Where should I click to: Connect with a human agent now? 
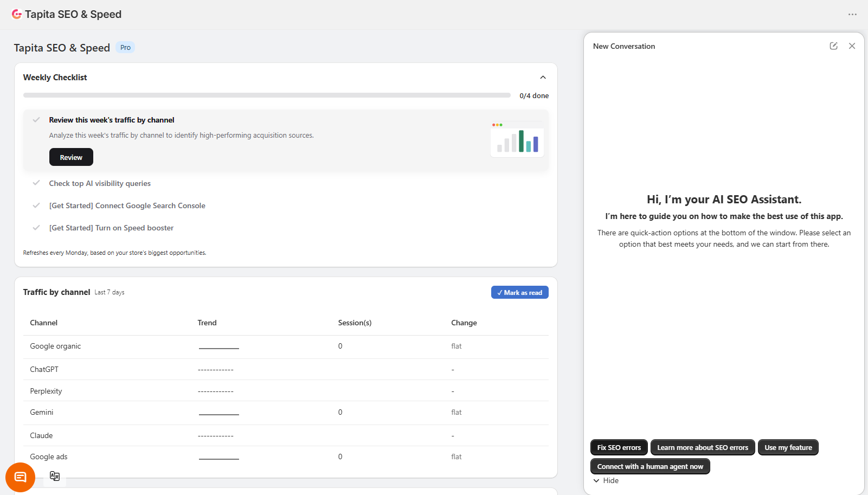pos(650,466)
